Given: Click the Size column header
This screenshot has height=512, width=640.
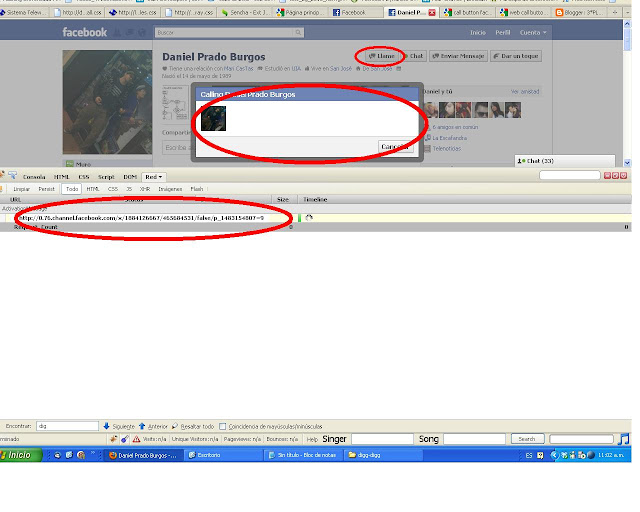Looking at the screenshot, I should click(x=283, y=199).
